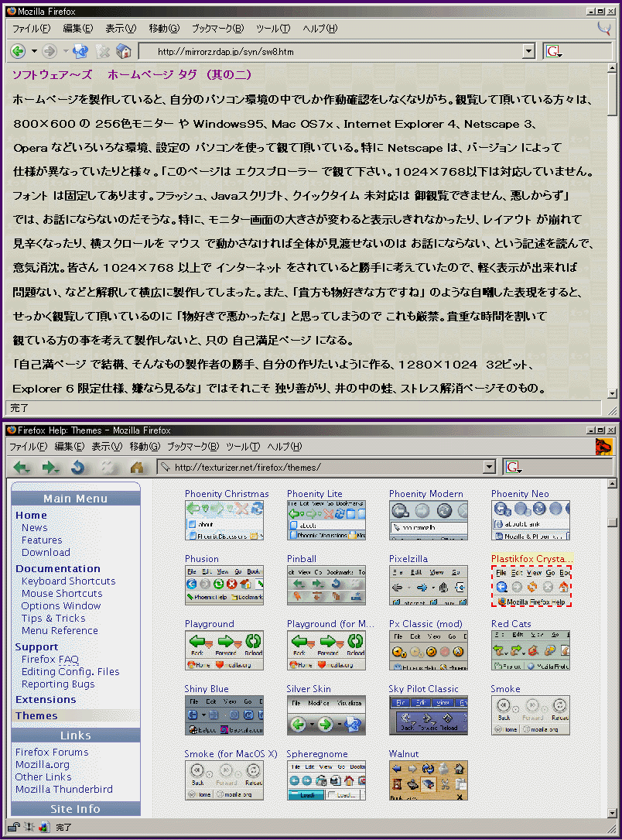
Task: Expand the URL dropdown for texturizer.net address
Action: tap(488, 467)
